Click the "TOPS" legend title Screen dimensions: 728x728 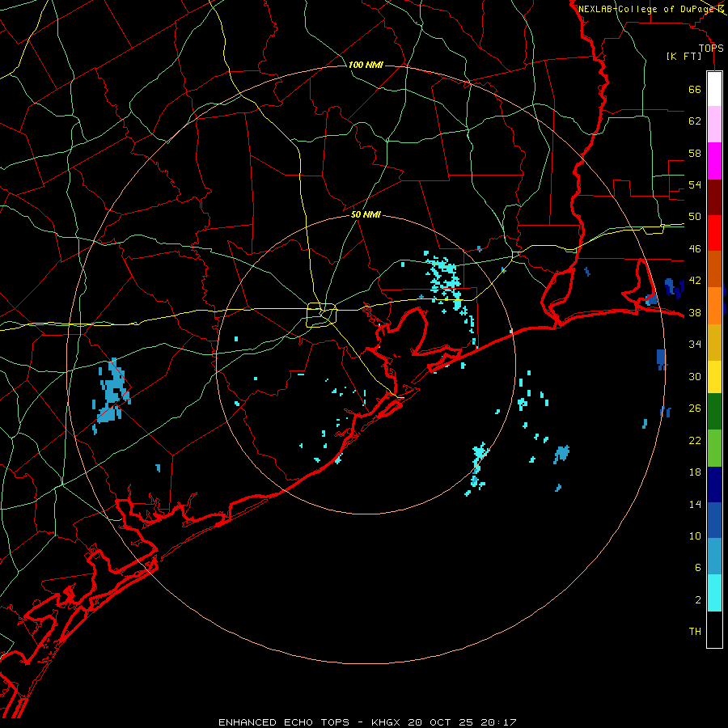pyautogui.click(x=711, y=49)
